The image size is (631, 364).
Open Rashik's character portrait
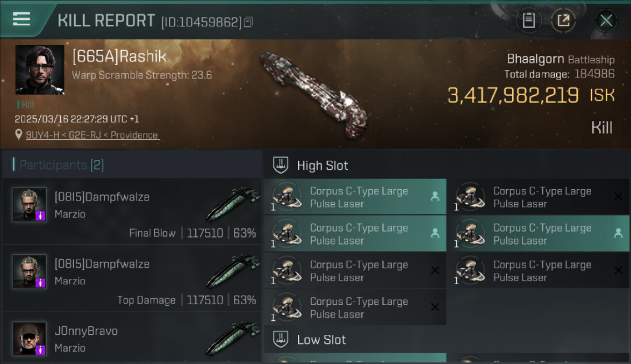40,70
